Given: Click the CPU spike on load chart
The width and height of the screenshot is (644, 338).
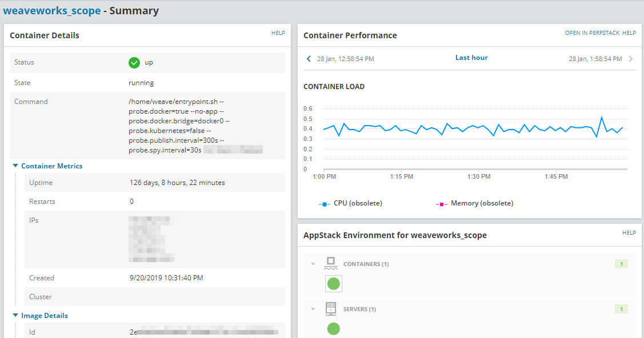Looking at the screenshot, I should pyautogui.click(x=602, y=117).
